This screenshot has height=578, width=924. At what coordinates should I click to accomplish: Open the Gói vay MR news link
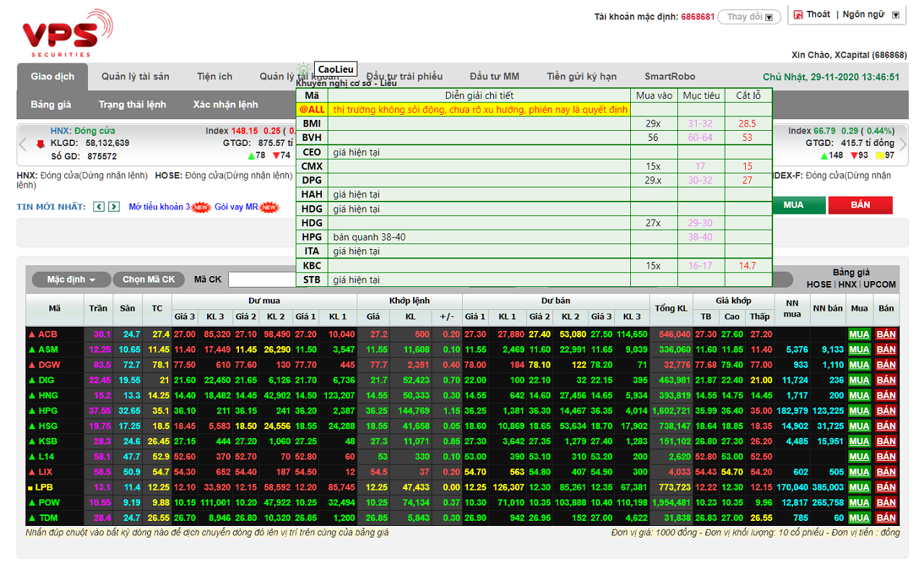click(237, 207)
